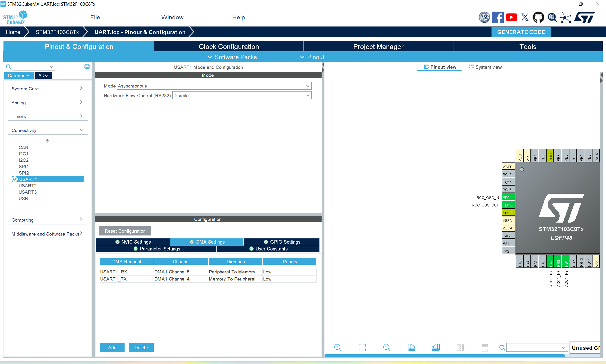This screenshot has height=364, width=606.
Task: Open the Mode Asynchronous dropdown
Action: tap(214, 86)
